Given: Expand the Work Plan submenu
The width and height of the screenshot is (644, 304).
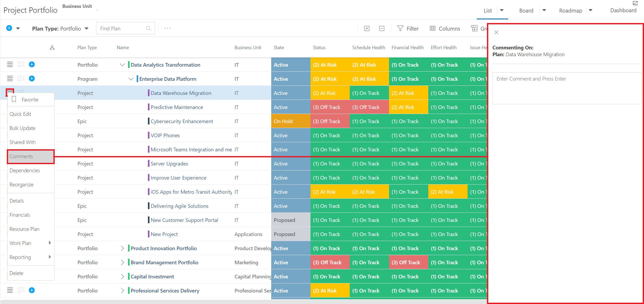Looking at the screenshot, I should (x=31, y=243).
